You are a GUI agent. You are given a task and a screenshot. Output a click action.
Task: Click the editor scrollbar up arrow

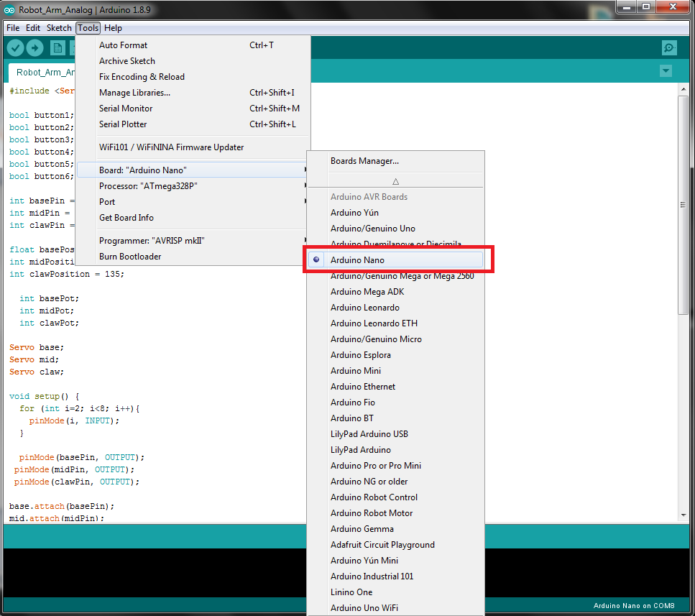tap(683, 89)
